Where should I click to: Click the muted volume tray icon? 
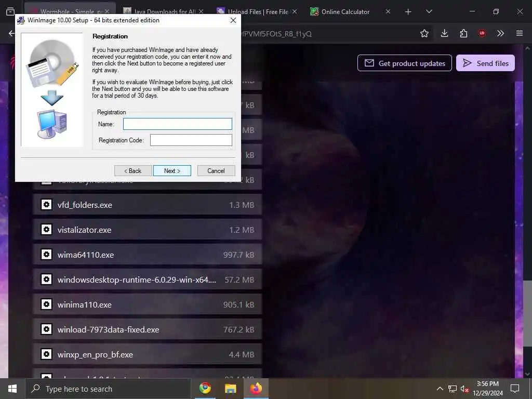pos(464,389)
